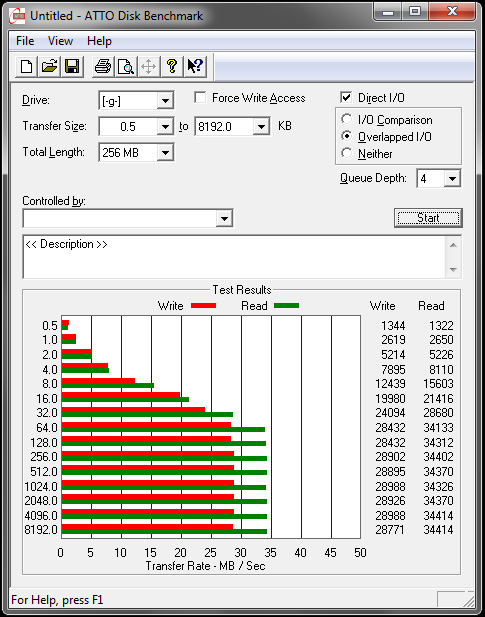Viewport: 485px width, 617px height.
Task: Expand the Drive dropdown list
Action: click(165, 101)
